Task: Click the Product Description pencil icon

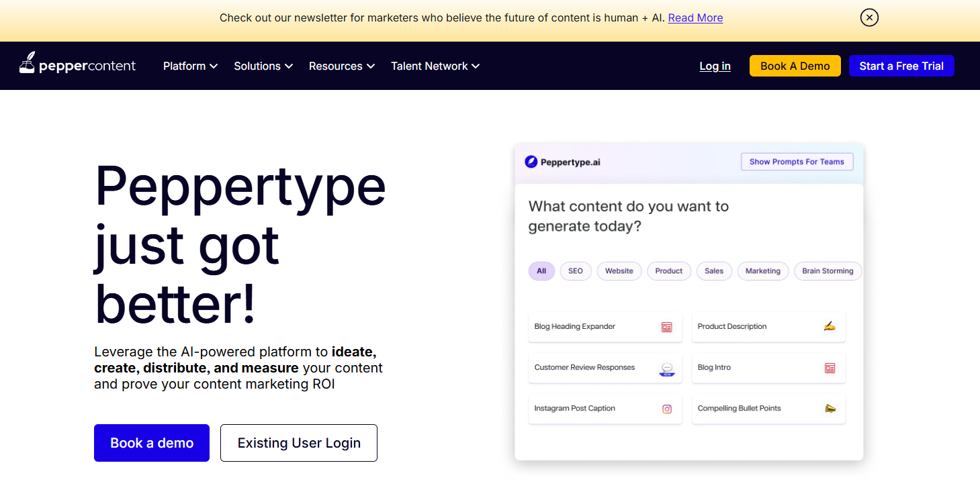Action: tap(830, 326)
